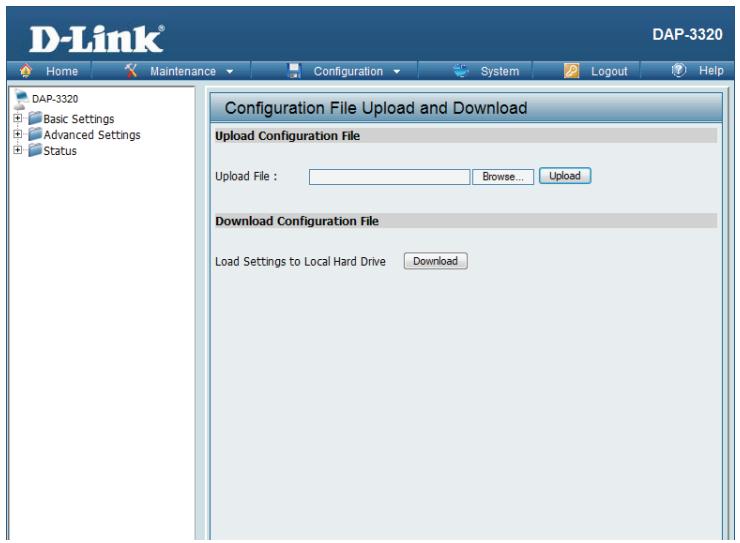The width and height of the screenshot is (740, 543).
Task: Select the Advanced Settings tree label
Action: coord(92,135)
